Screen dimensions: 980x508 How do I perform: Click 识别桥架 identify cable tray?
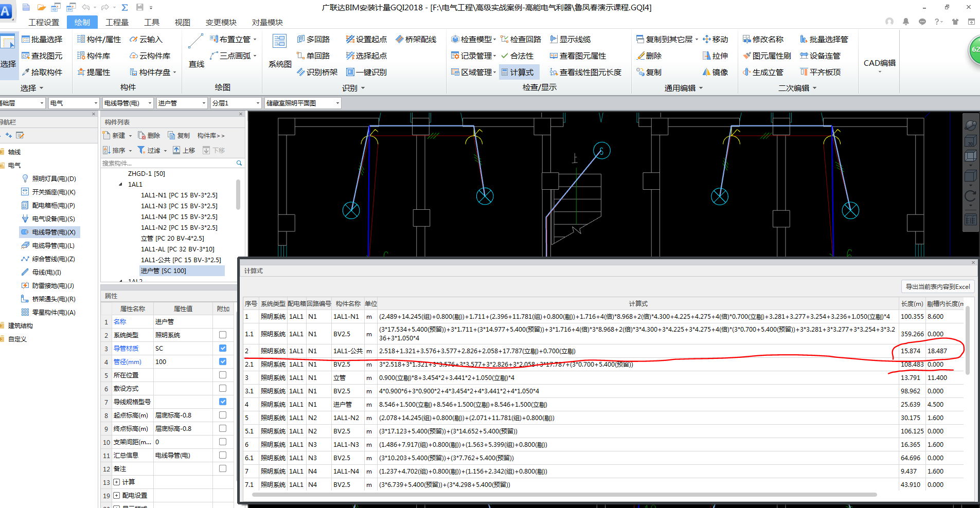pyautogui.click(x=317, y=72)
